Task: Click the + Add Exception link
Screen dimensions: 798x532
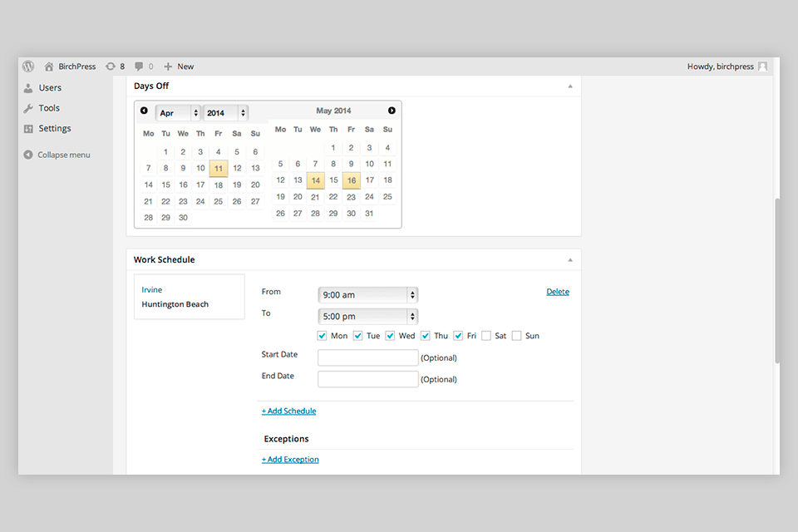Action: 290,459
